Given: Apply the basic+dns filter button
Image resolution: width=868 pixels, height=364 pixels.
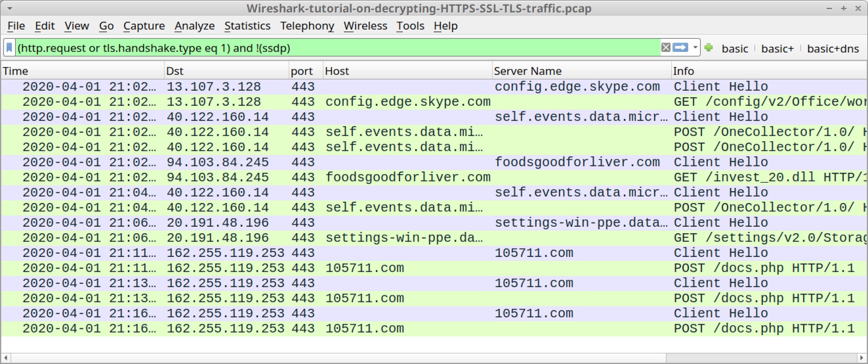Looking at the screenshot, I should pos(832,48).
